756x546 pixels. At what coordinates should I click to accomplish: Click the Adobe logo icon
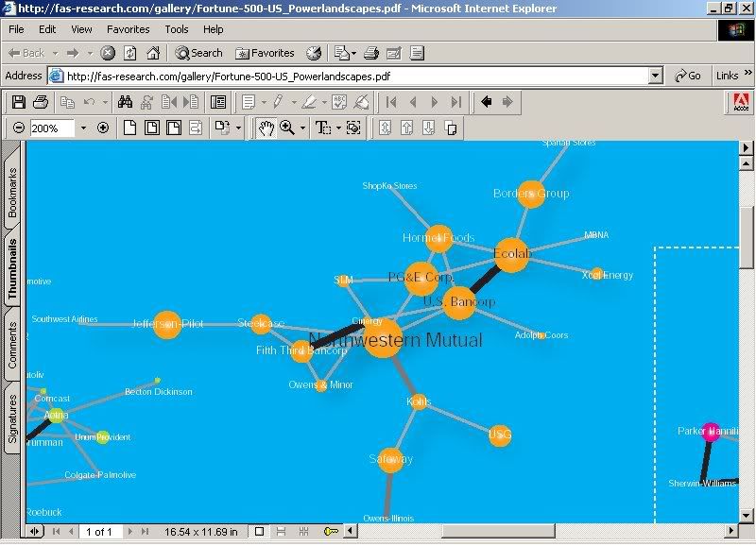741,102
